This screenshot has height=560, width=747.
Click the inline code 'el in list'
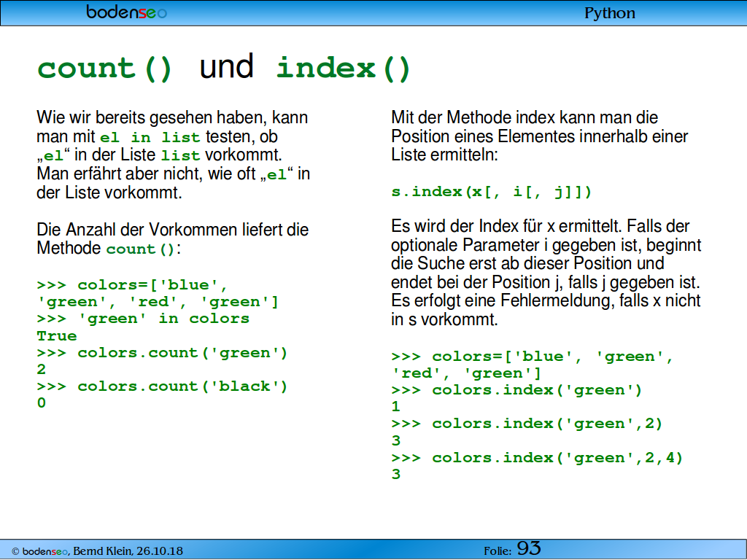[x=150, y=138]
